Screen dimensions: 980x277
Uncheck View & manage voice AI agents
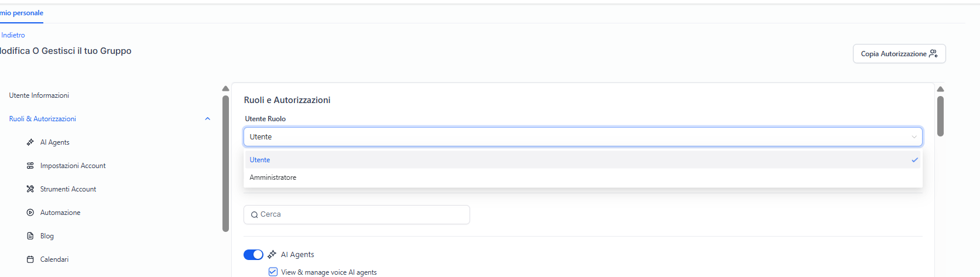pyautogui.click(x=273, y=272)
